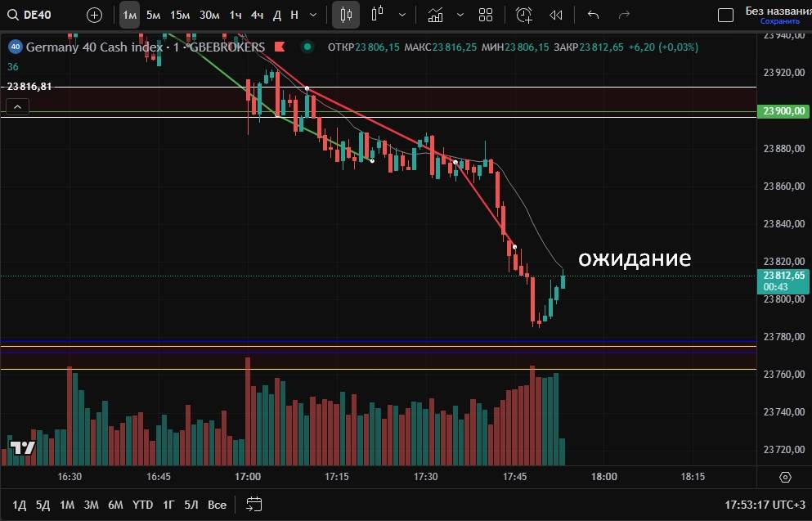Click the add symbol (compare) plus icon
Image resolution: width=812 pixels, height=521 pixels.
click(95, 15)
